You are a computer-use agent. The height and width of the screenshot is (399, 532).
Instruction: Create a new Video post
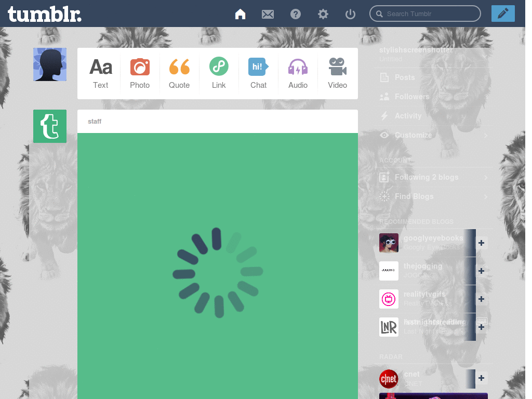coord(337,73)
